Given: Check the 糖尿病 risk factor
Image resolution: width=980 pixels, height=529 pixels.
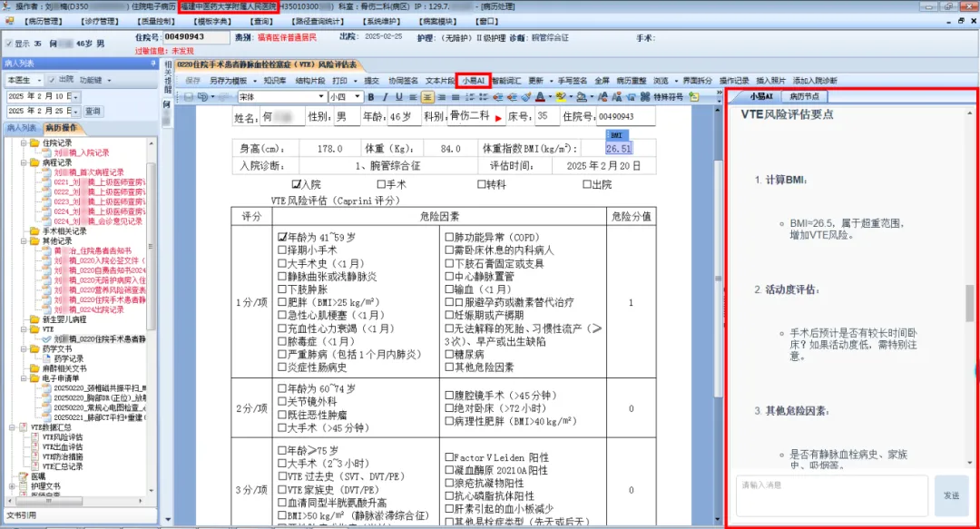Looking at the screenshot, I should (449, 355).
